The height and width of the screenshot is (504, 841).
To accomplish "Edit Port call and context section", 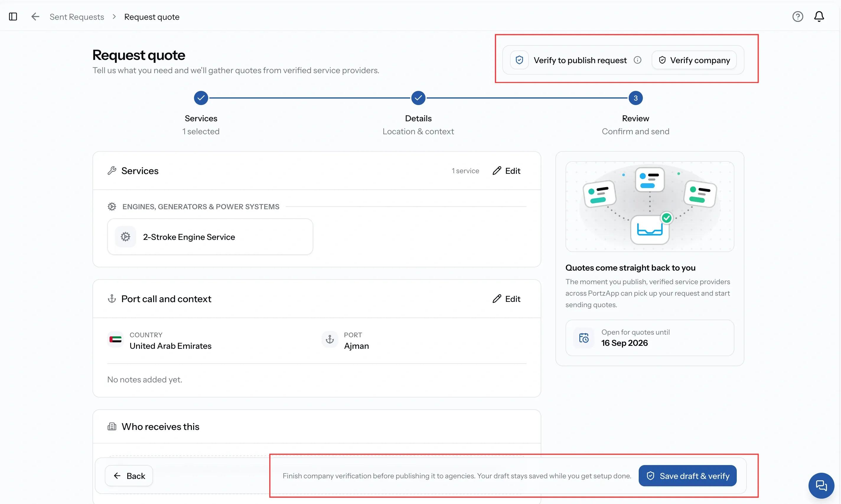I will tap(506, 299).
